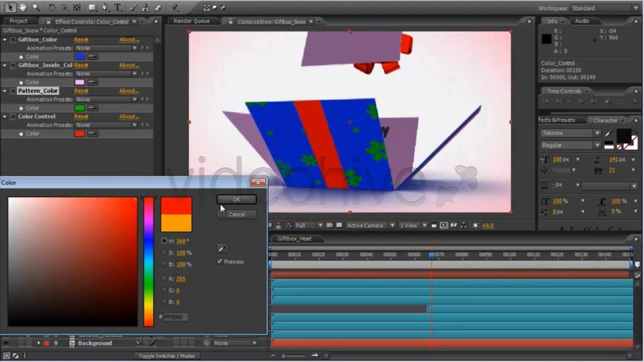
Task: Select the Rotation tool
Action: coord(52,7)
